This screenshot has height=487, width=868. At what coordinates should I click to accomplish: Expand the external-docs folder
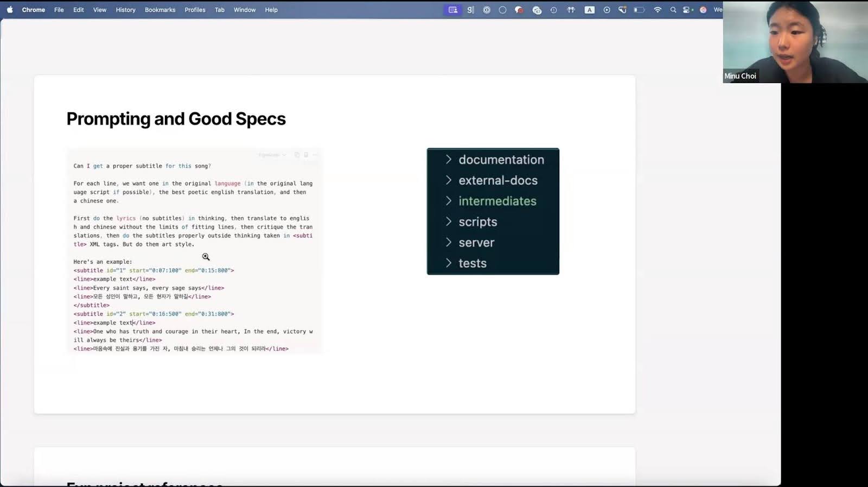click(448, 180)
